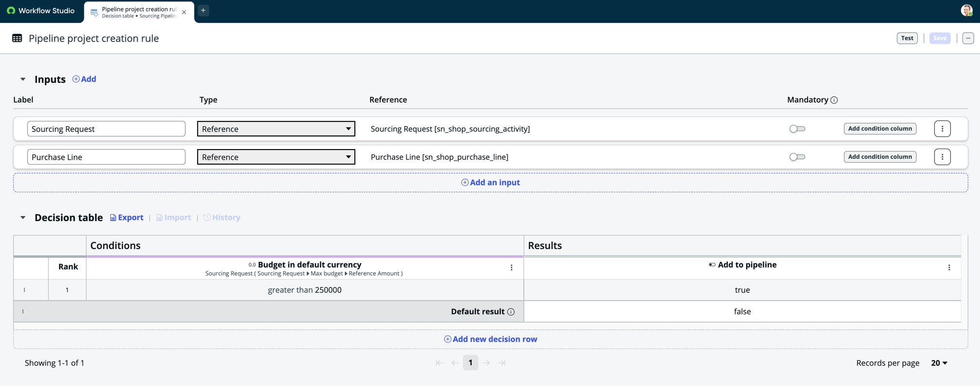Add condition column for Purchase Line
Screen dimensions: 980x386
880,157
